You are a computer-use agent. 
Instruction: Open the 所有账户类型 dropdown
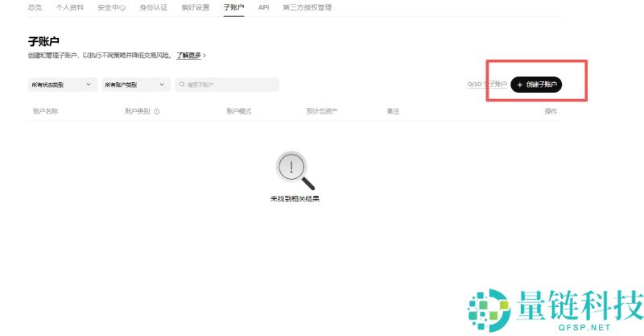[136, 85]
